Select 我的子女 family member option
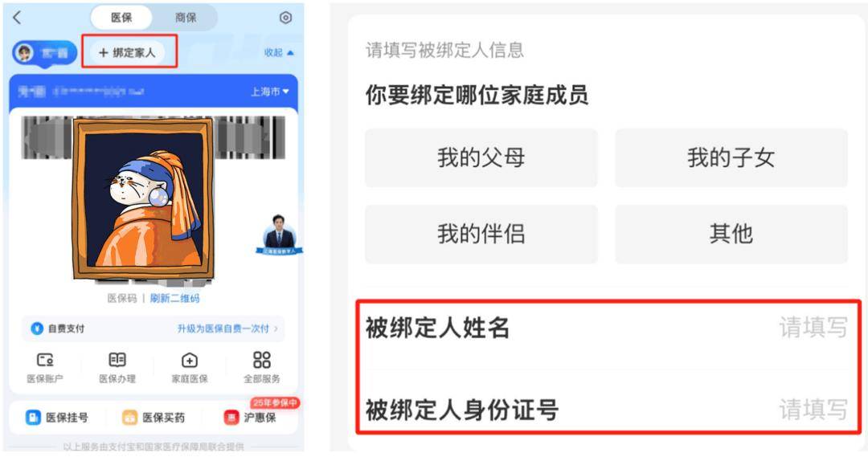The height and width of the screenshot is (457, 868). (x=731, y=157)
